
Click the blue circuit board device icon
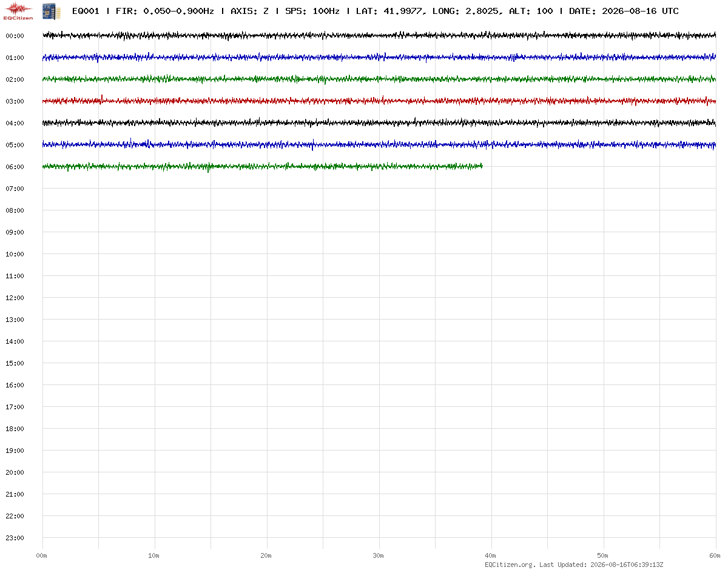pos(51,10)
